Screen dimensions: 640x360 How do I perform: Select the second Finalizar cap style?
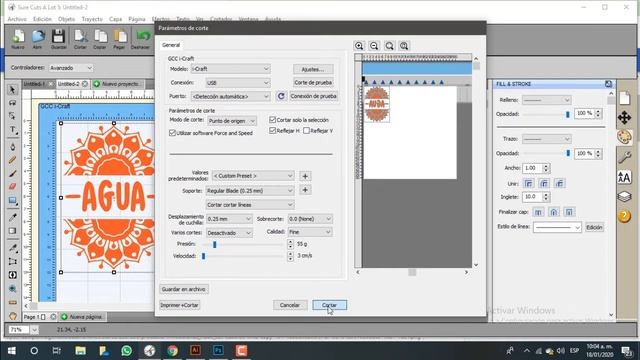pos(553,212)
